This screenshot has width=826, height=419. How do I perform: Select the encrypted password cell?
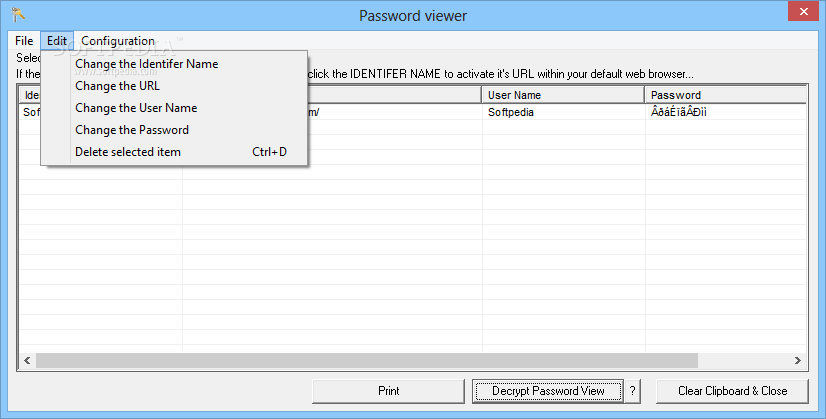tap(726, 112)
